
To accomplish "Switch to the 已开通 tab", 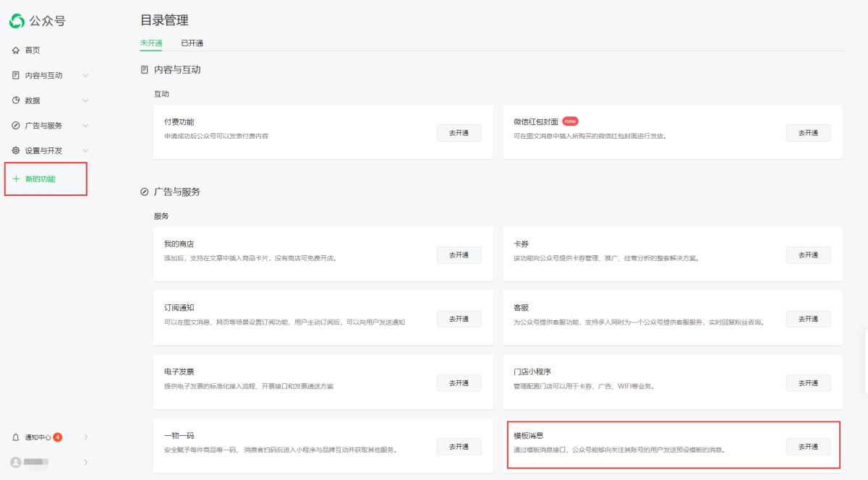I will (x=192, y=43).
